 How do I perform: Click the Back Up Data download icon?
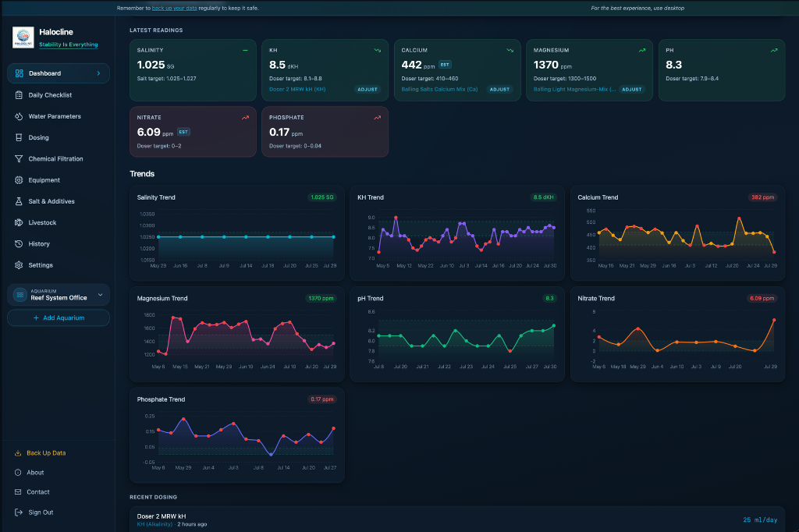(18, 453)
